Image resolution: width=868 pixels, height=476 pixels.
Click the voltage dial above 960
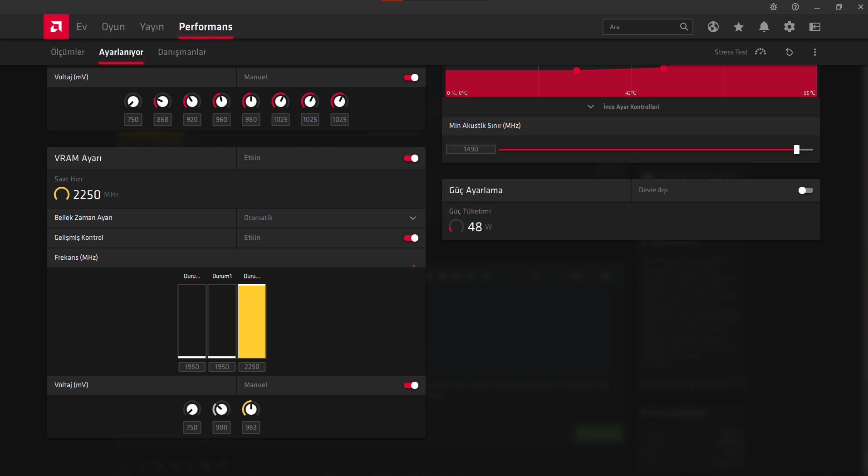tap(221, 101)
